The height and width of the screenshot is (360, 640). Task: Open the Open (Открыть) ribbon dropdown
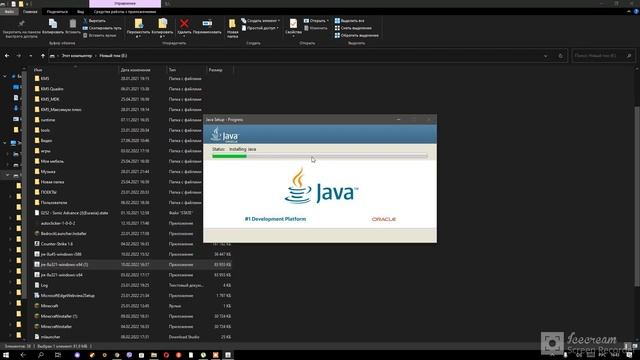tap(316, 20)
